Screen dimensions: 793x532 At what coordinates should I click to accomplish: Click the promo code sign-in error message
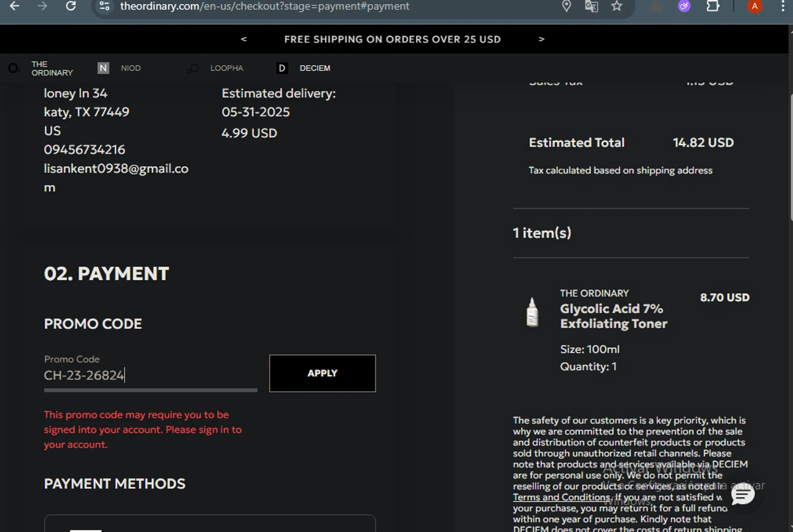click(x=143, y=430)
